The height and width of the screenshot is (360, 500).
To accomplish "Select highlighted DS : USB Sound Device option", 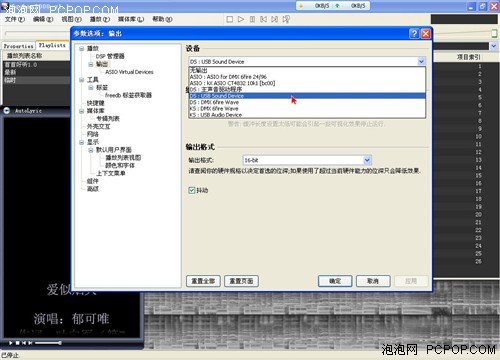I will (x=307, y=96).
